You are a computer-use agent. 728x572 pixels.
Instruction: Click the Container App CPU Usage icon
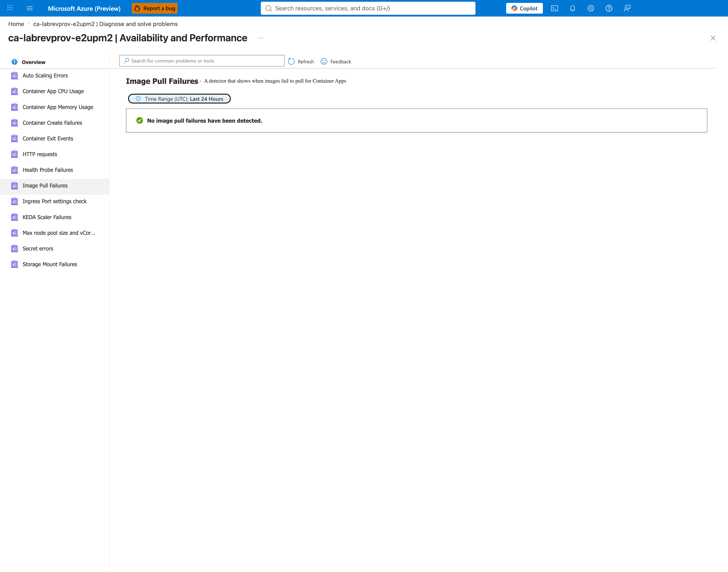tap(14, 91)
